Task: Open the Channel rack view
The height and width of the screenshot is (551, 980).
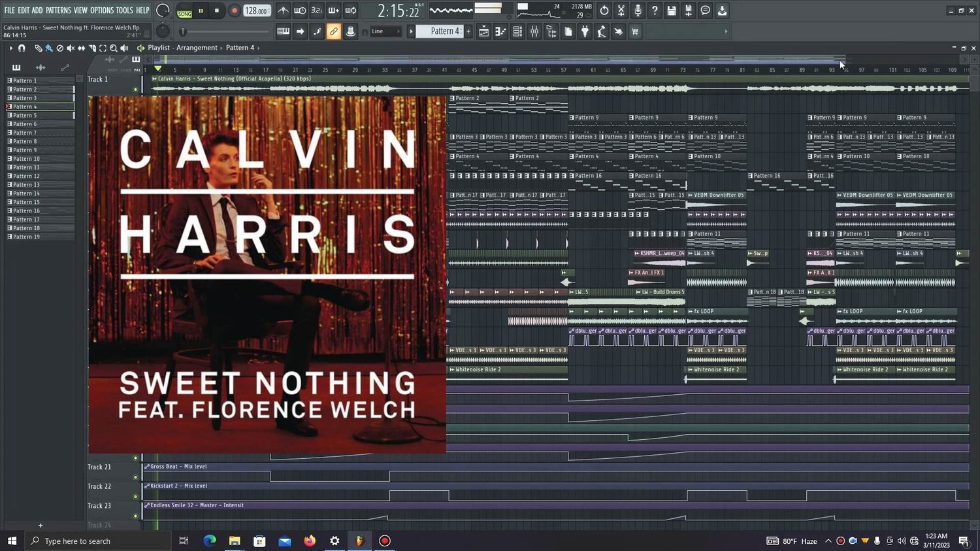Action: click(x=517, y=31)
